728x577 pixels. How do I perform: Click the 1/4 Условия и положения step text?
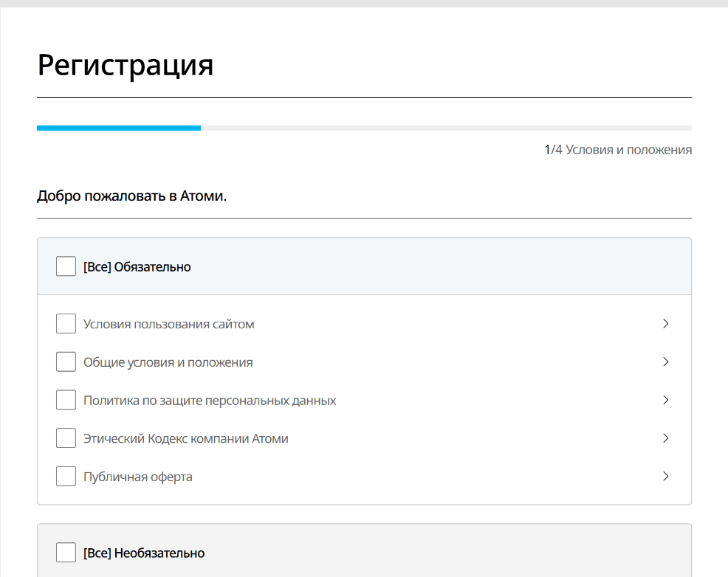click(x=618, y=150)
